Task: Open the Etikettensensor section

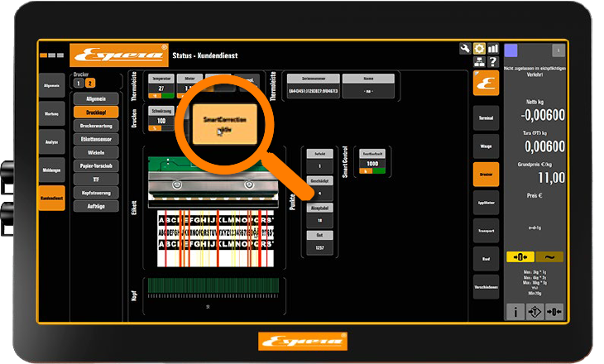Action: click(96, 140)
